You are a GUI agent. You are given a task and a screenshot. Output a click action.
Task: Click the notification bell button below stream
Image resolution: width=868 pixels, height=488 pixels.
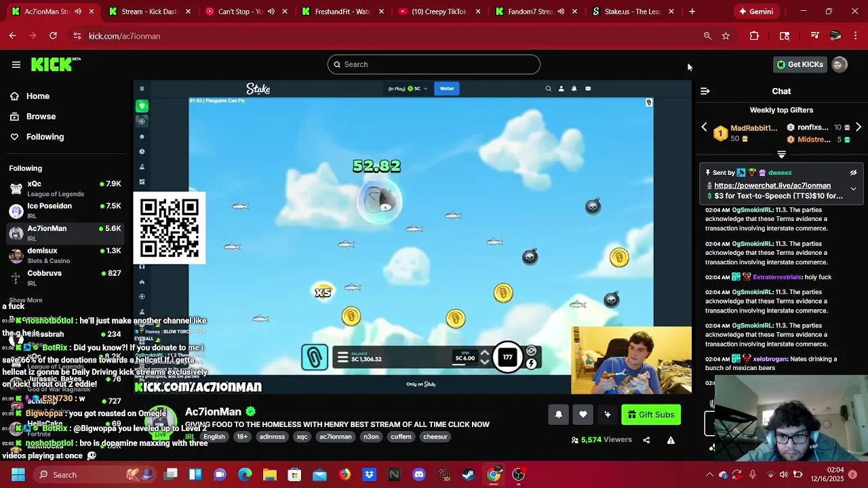click(x=559, y=415)
